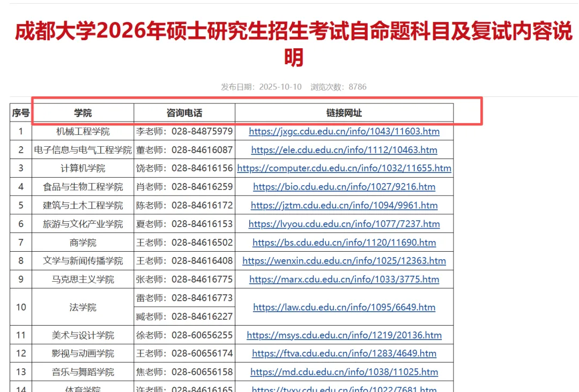Click the 序号 column header
The height and width of the screenshot is (392, 579).
coord(21,113)
